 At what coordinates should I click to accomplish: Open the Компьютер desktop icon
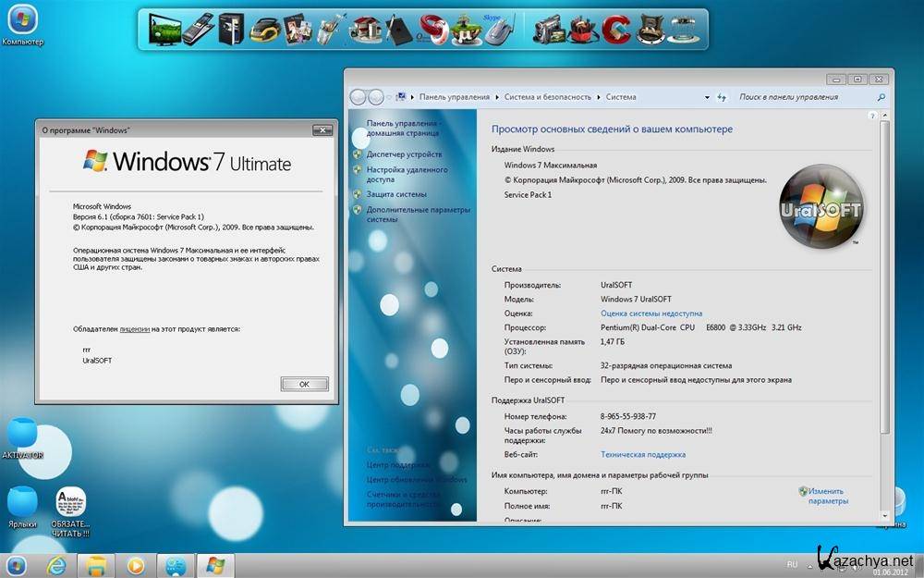point(21,20)
